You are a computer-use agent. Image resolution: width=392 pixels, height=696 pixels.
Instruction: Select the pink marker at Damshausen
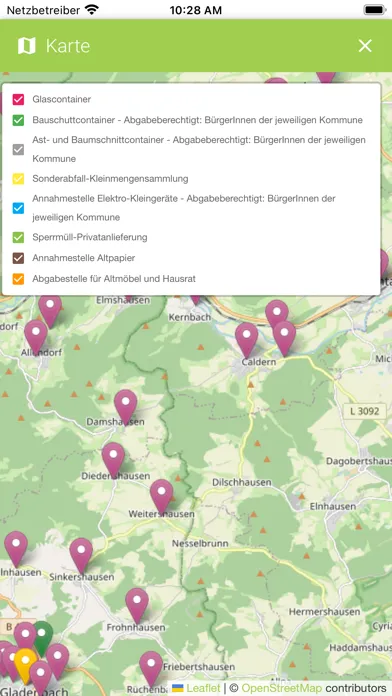coord(126,406)
